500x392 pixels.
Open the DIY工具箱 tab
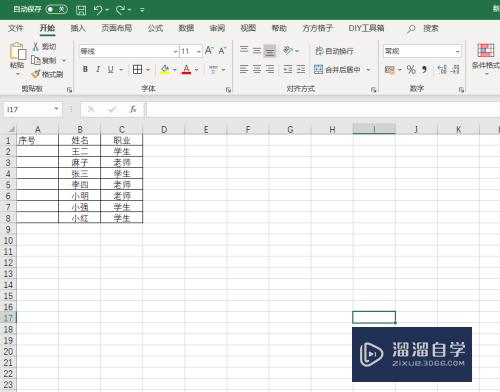click(366, 28)
